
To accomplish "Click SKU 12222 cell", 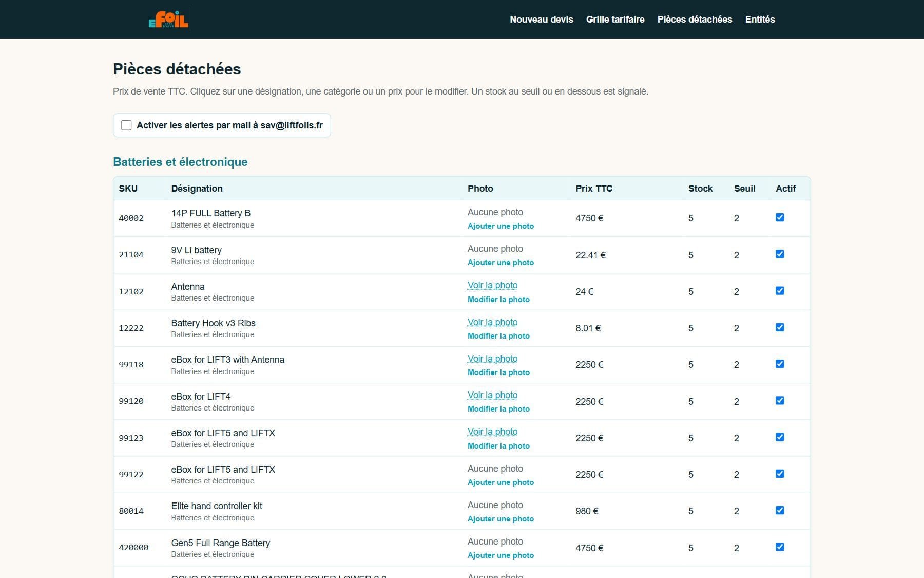I will coord(131,328).
